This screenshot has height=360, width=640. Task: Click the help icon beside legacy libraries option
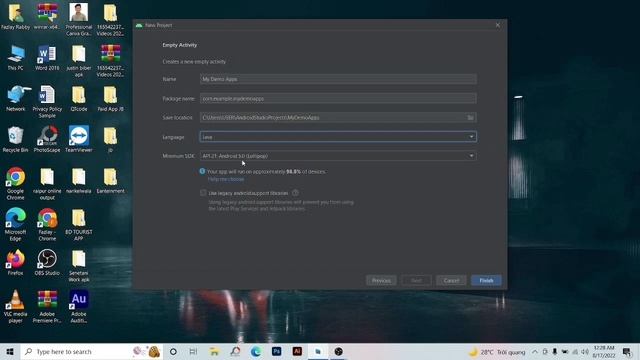tap(295, 193)
